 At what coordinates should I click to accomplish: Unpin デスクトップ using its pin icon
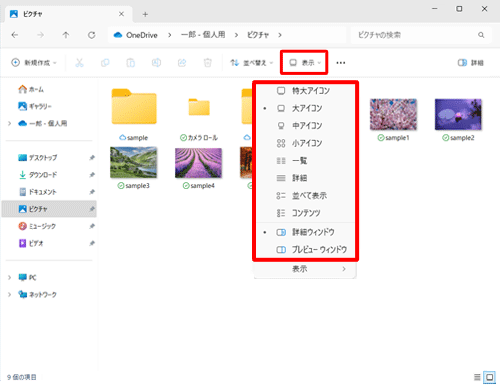tap(92, 157)
